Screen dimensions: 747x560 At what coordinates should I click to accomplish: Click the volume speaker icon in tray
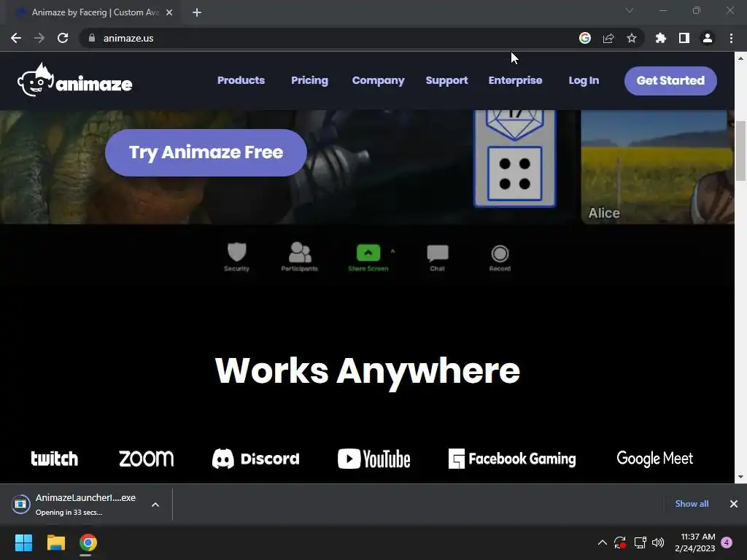pos(658,542)
